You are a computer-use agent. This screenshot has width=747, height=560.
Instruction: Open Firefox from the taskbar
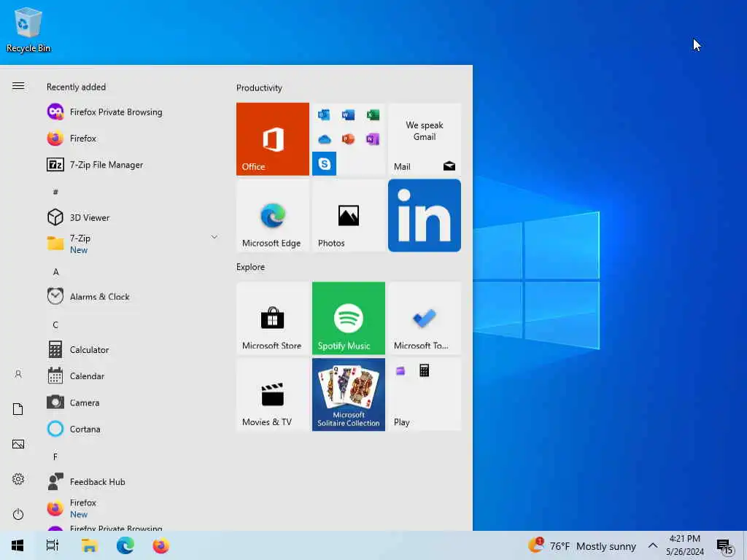161,545
